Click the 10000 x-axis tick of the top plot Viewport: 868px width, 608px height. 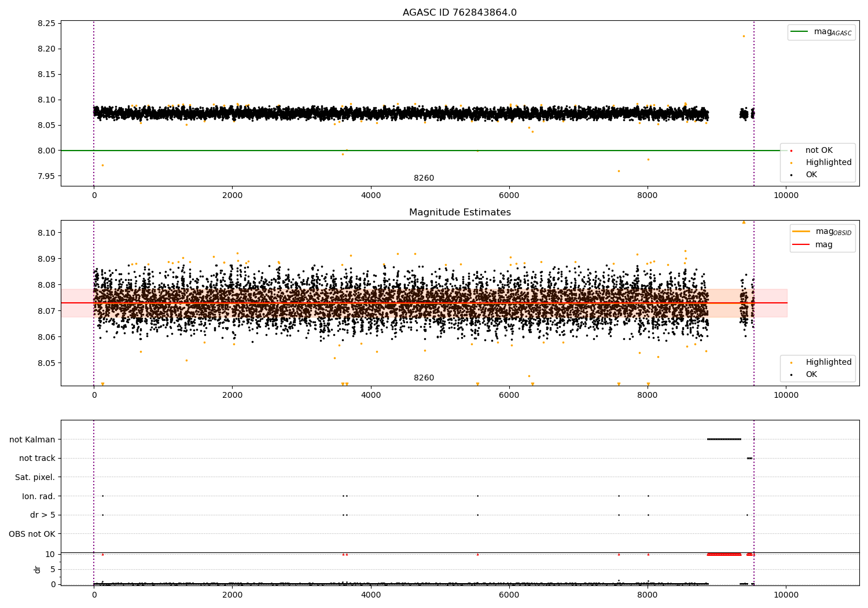pos(786,196)
